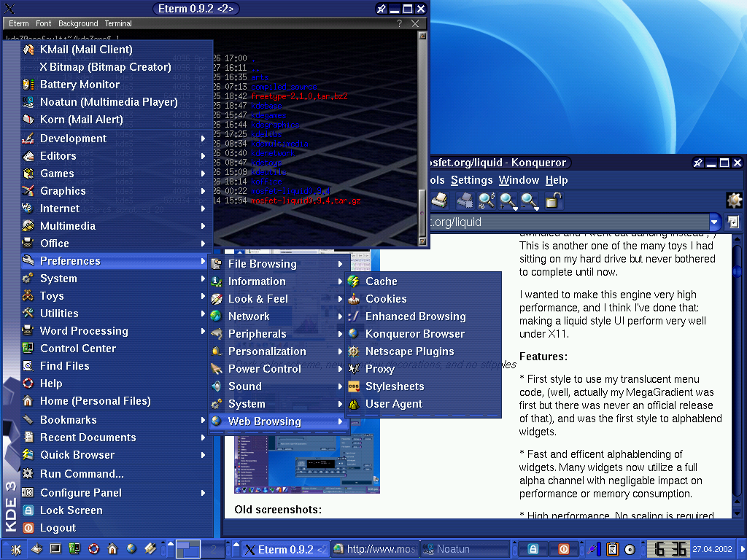The image size is (747, 560).
Task: Click the Netscape Plugins icon
Action: [354, 351]
